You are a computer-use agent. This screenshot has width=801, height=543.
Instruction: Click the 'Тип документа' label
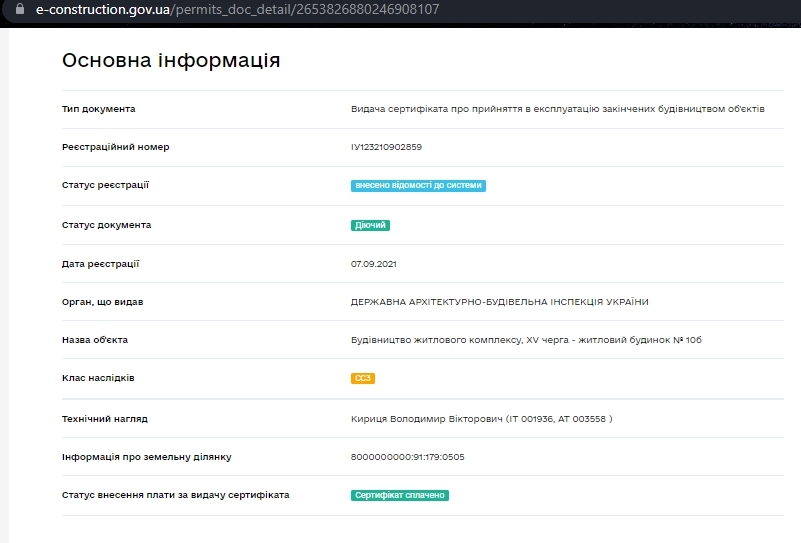click(x=99, y=109)
